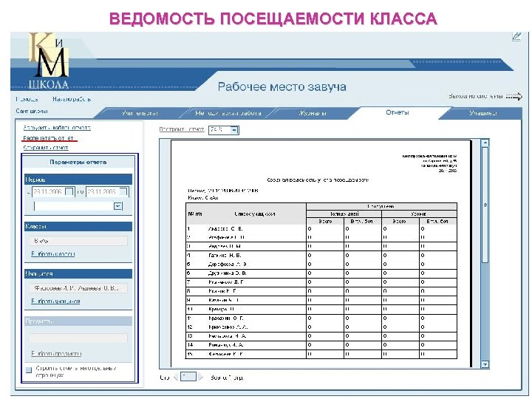This screenshot has height=399, width=532.
Task: Click the Построить отчет link
Action: coord(182,129)
